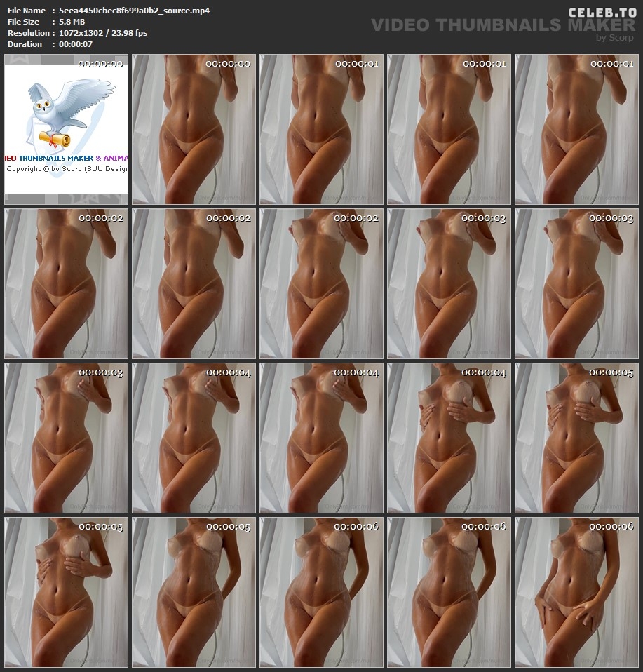Select the final thumbnail stamped 00:00:06
The image size is (643, 672).
point(576,592)
